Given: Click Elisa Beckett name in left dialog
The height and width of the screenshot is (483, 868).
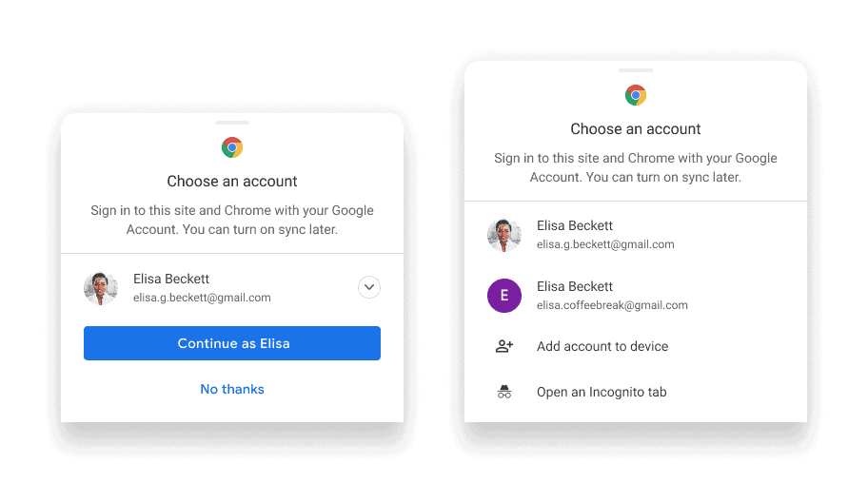Looking at the screenshot, I should (171, 279).
